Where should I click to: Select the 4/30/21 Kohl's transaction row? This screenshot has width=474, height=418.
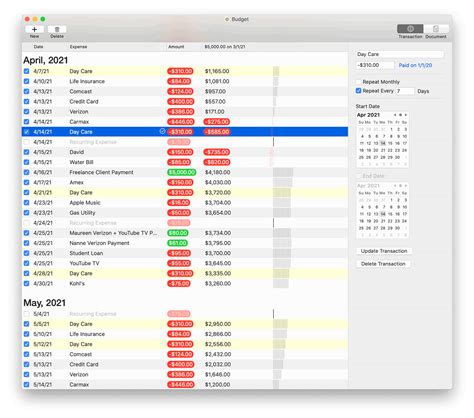(185, 284)
